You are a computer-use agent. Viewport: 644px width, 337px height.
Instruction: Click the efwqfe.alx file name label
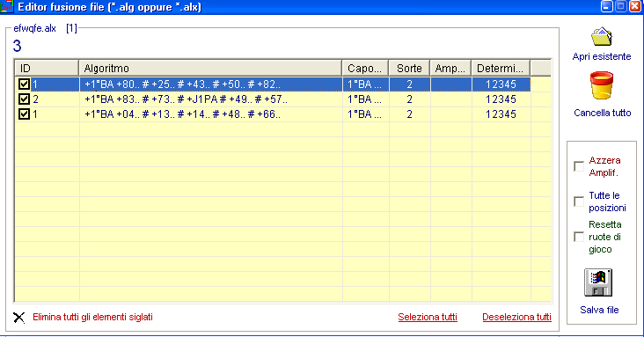pyautogui.click(x=34, y=28)
